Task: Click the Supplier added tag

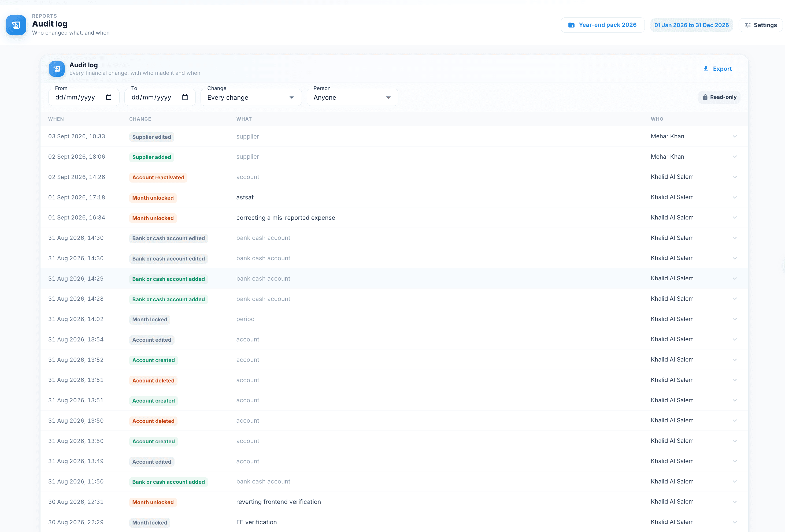Action: (x=152, y=157)
